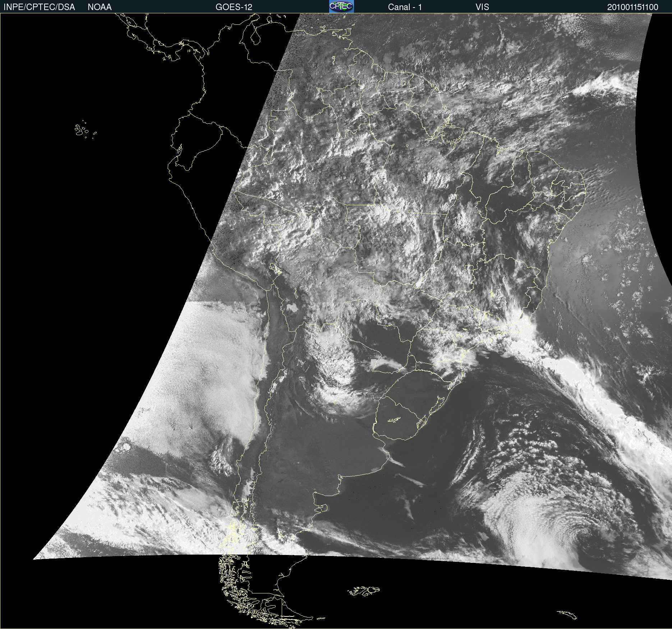Image resolution: width=672 pixels, height=629 pixels.
Task: Click the VIS label in header
Action: click(x=482, y=7)
